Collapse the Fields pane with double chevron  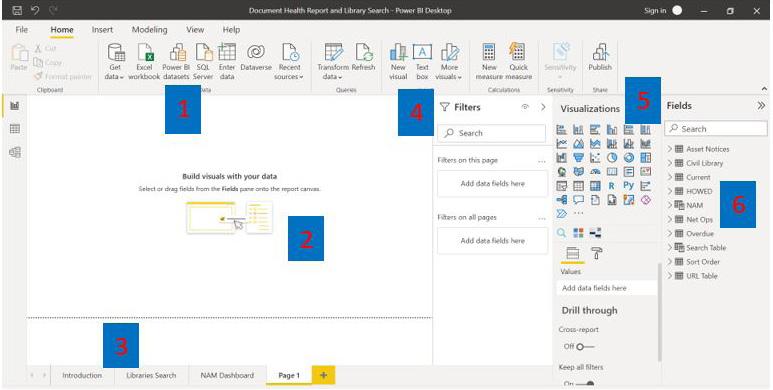pyautogui.click(x=761, y=106)
